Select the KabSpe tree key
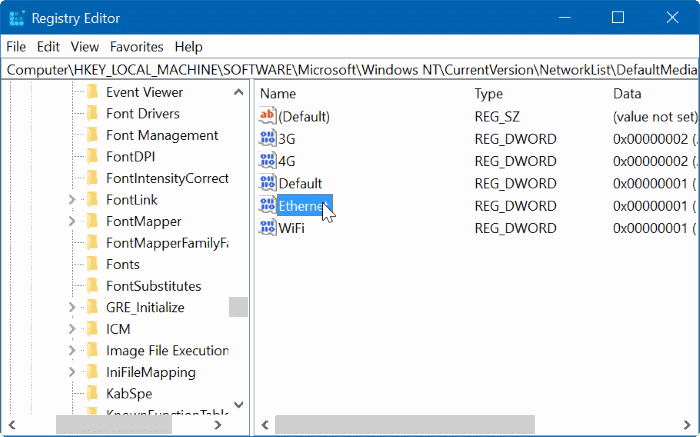Screen dimensions: 700x437 tap(129, 393)
